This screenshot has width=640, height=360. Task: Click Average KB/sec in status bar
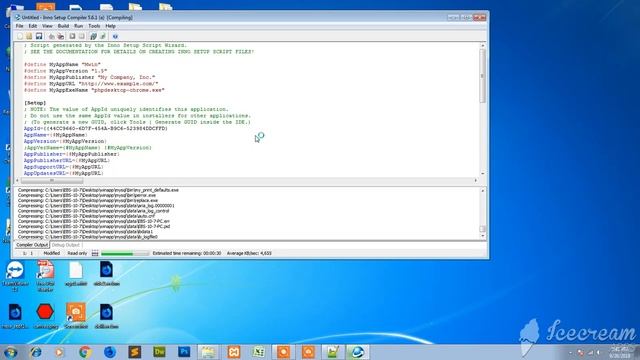(249, 253)
